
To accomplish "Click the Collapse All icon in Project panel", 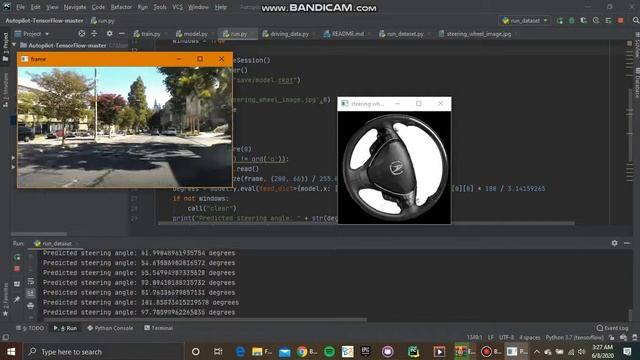I will [94, 33].
